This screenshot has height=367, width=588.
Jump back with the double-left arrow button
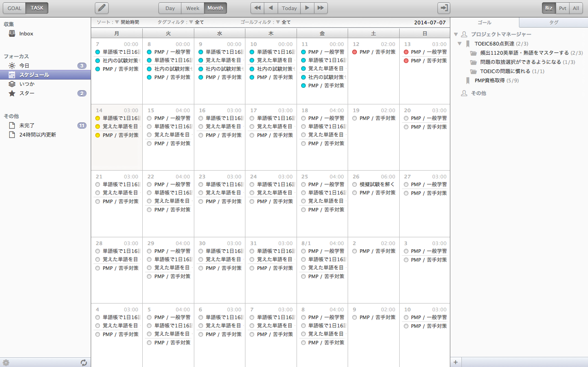click(258, 8)
